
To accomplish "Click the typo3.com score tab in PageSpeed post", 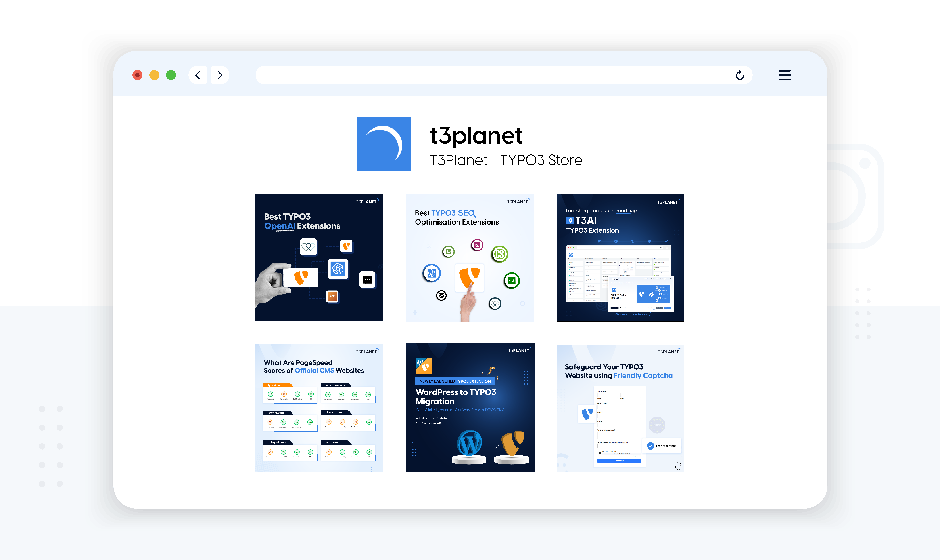I will pos(278,385).
